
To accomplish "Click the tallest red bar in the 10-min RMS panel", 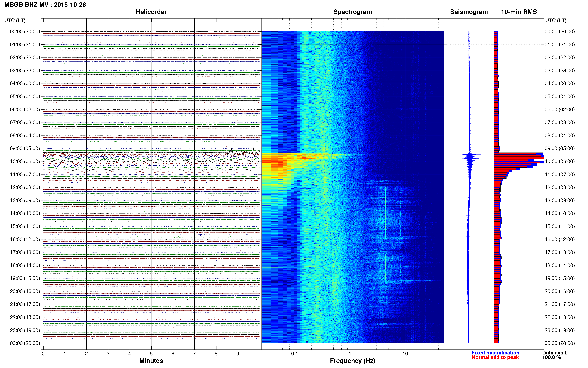I will 519,158.
